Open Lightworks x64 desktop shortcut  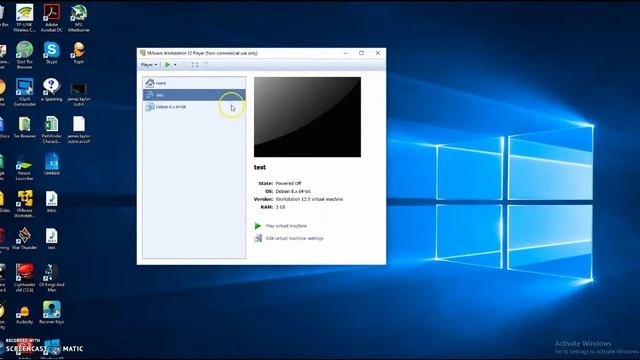[24, 278]
